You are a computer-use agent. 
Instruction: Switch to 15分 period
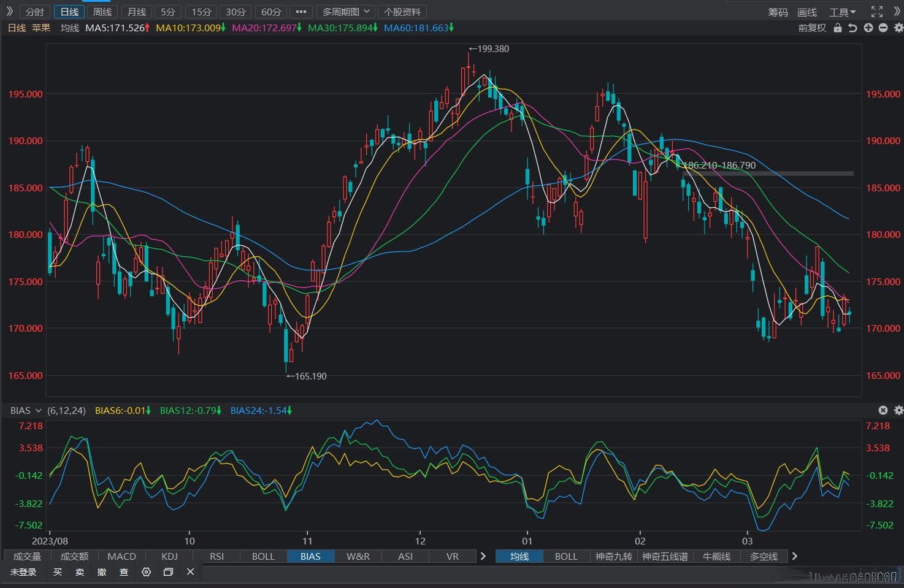pos(201,12)
